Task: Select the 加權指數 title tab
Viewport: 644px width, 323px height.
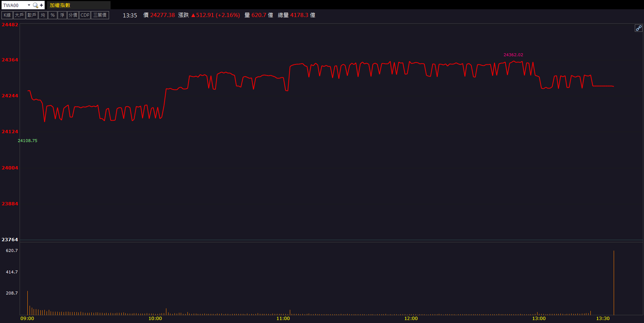Action: click(60, 5)
